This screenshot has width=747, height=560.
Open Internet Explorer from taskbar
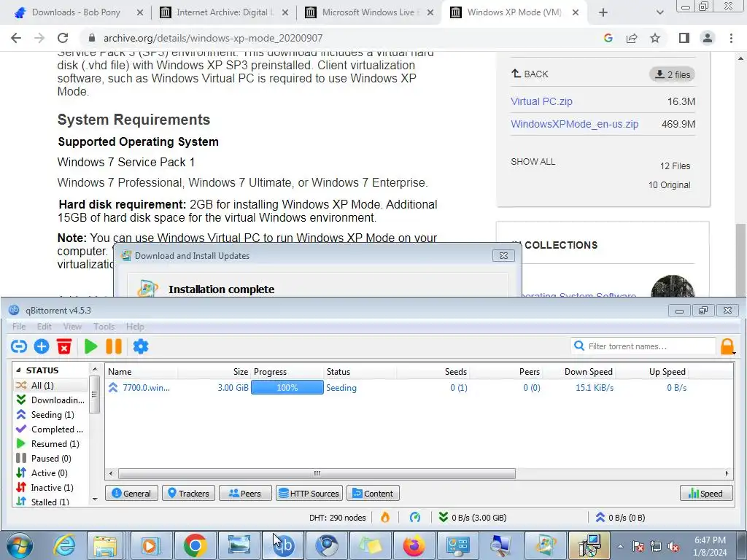pos(63,545)
